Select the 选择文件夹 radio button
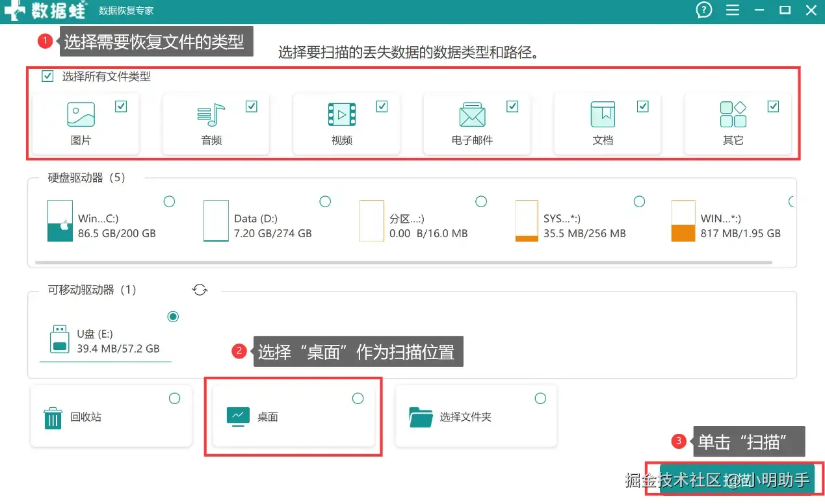This screenshot has width=825, height=504. [540, 398]
